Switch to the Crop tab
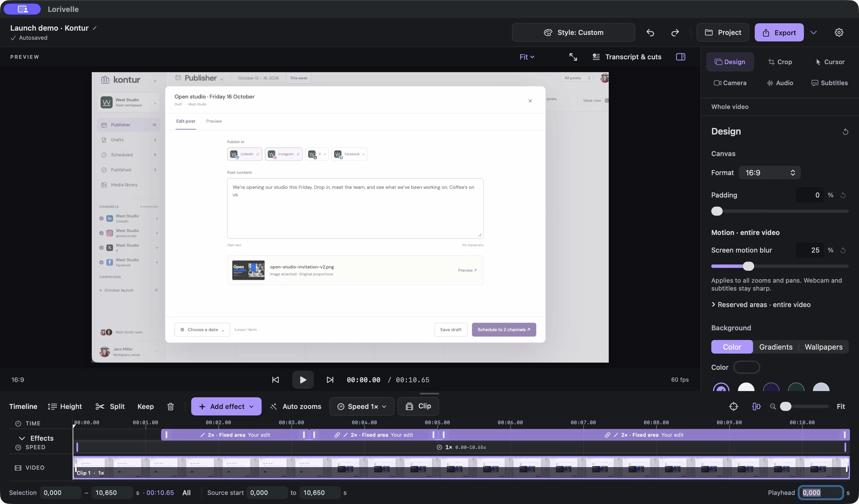Screen dimensions: 859x504 click(x=779, y=62)
